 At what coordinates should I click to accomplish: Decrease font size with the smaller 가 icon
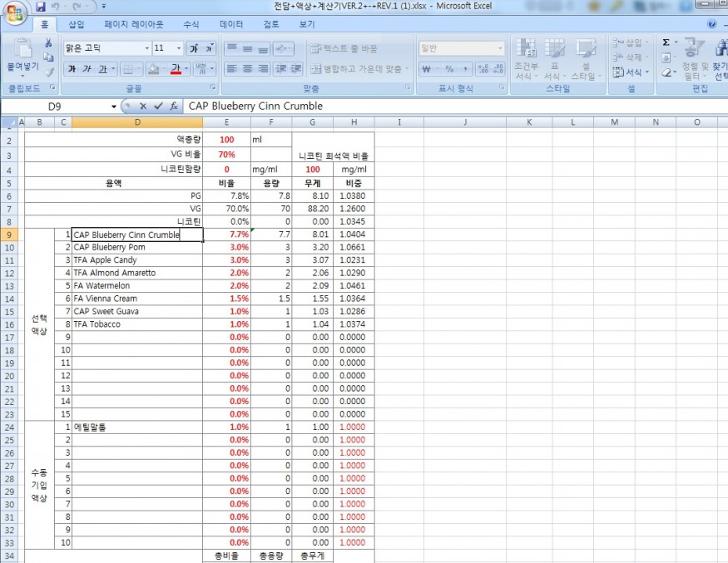209,48
